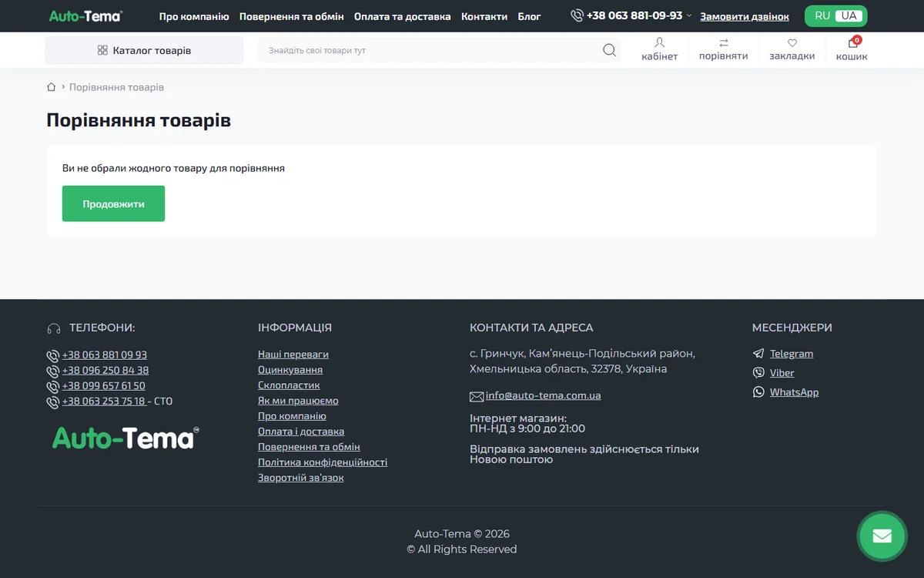Open the Каталог товарів catalog menu
Image resolution: width=924 pixels, height=578 pixels.
click(x=145, y=51)
